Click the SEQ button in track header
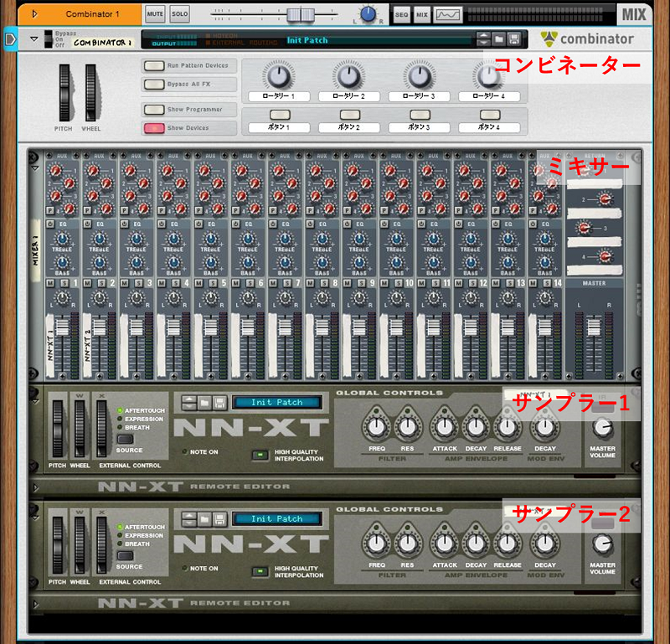Screen dimensions: 670x644 click(401, 15)
